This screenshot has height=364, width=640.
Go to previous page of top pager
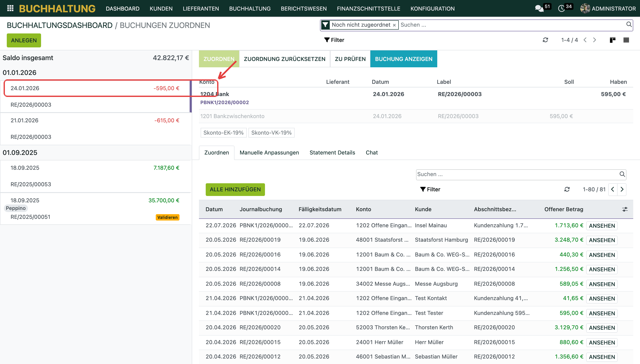[585, 40]
